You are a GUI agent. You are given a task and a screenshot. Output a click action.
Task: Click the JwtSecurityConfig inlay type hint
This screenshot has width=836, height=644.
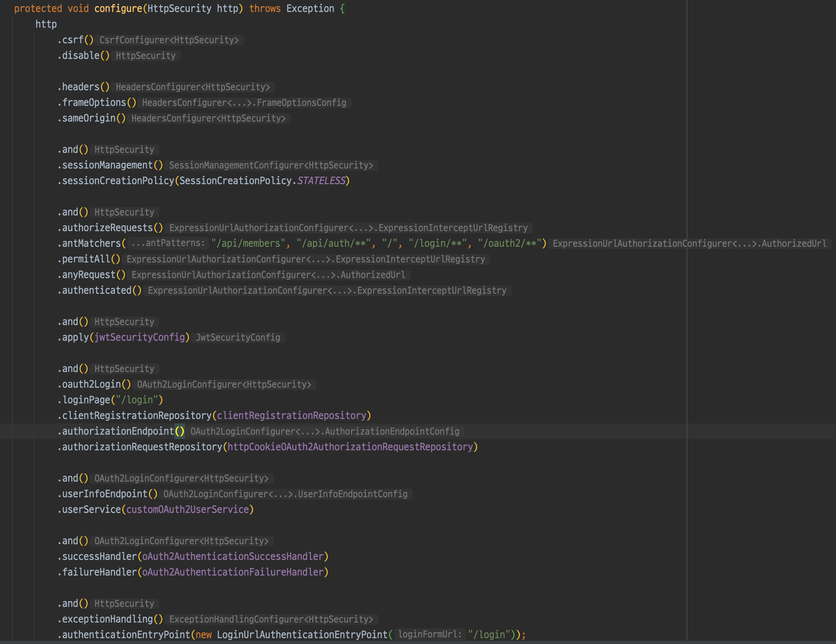[238, 338]
